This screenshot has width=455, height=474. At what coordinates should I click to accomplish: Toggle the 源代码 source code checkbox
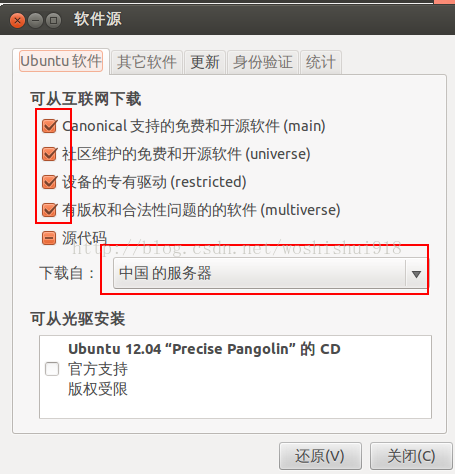coord(49,238)
